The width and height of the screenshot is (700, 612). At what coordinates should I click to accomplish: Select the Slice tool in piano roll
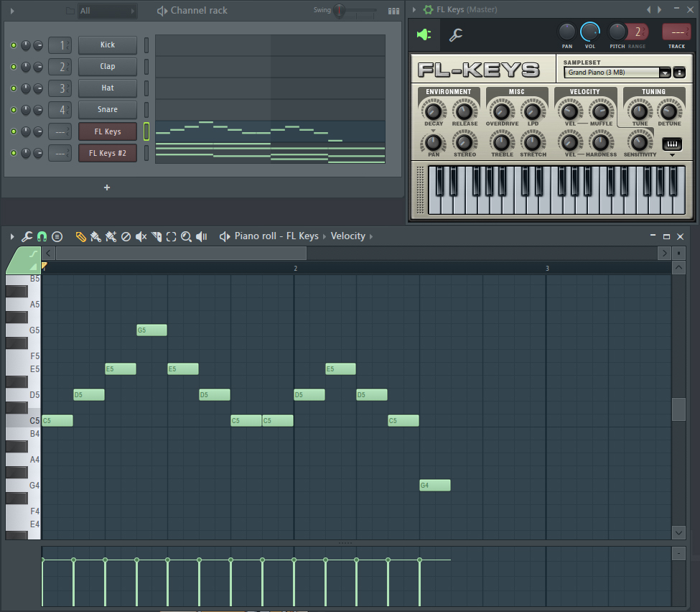point(157,236)
